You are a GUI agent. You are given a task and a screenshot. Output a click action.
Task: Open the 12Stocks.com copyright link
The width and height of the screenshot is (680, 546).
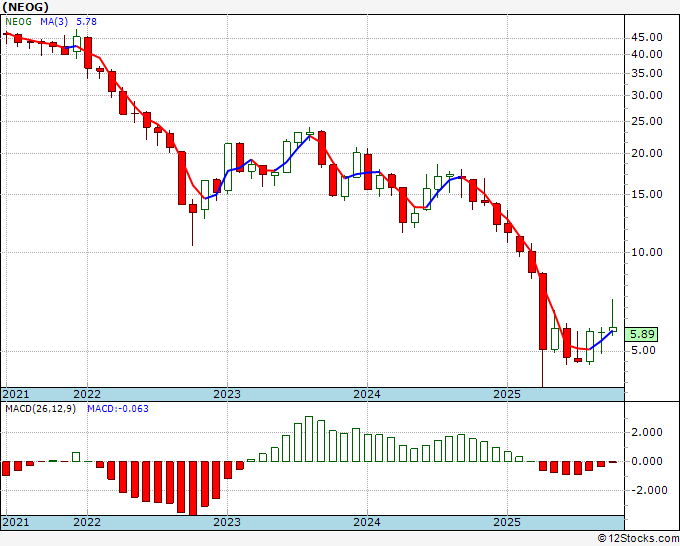tap(638, 539)
